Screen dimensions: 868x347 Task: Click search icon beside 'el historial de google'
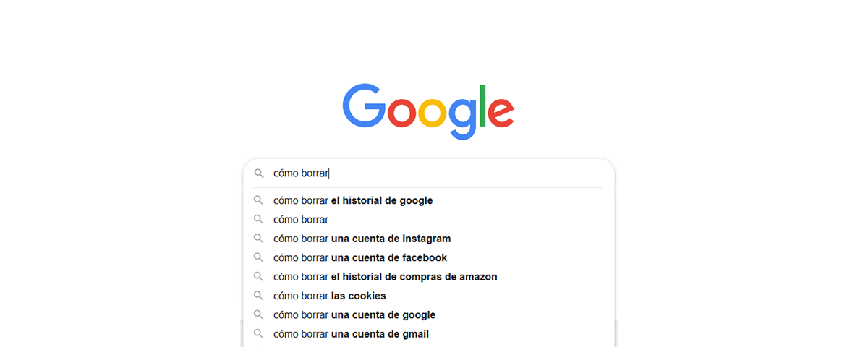[x=258, y=200]
